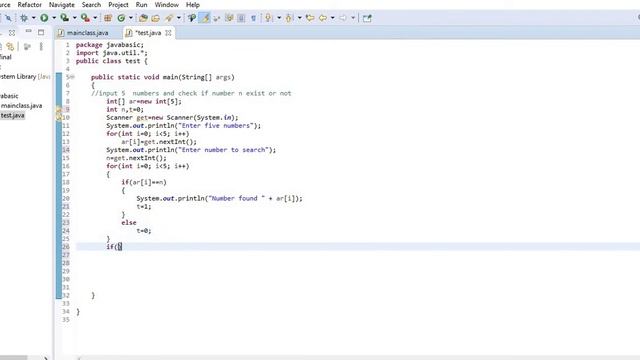
Task: Collapse the main method fold marker
Action: pos(73,77)
